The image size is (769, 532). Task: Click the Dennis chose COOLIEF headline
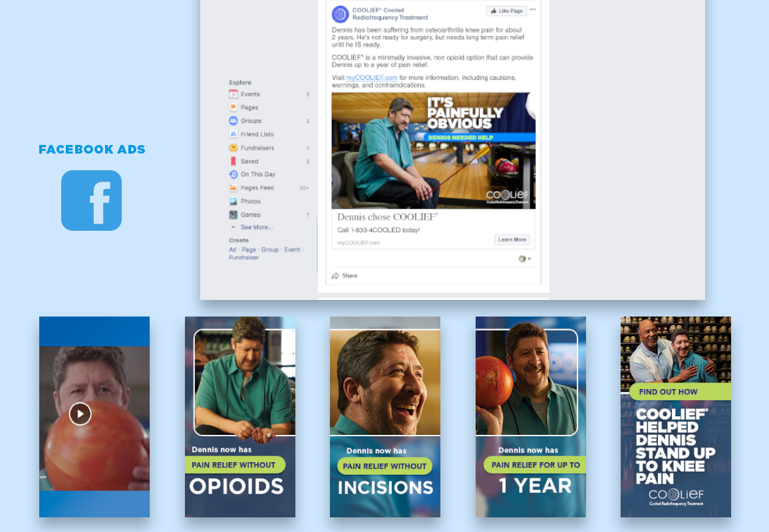click(387, 217)
